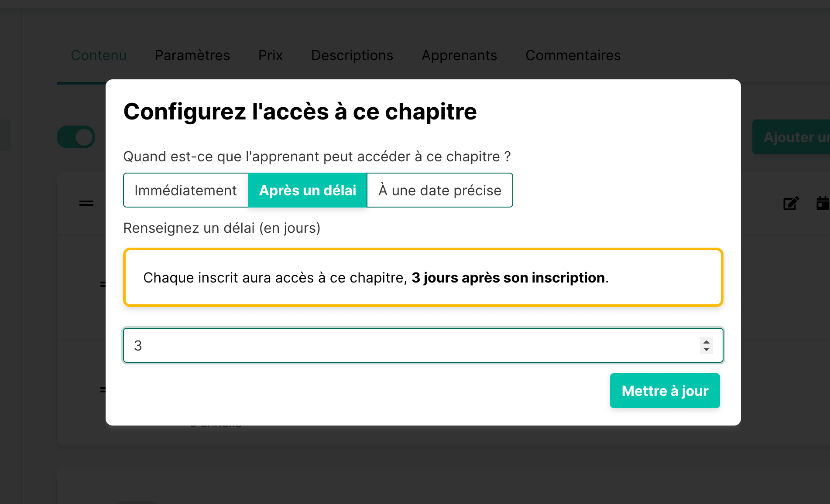Grab the drag handle of the first chapter

[86, 203]
